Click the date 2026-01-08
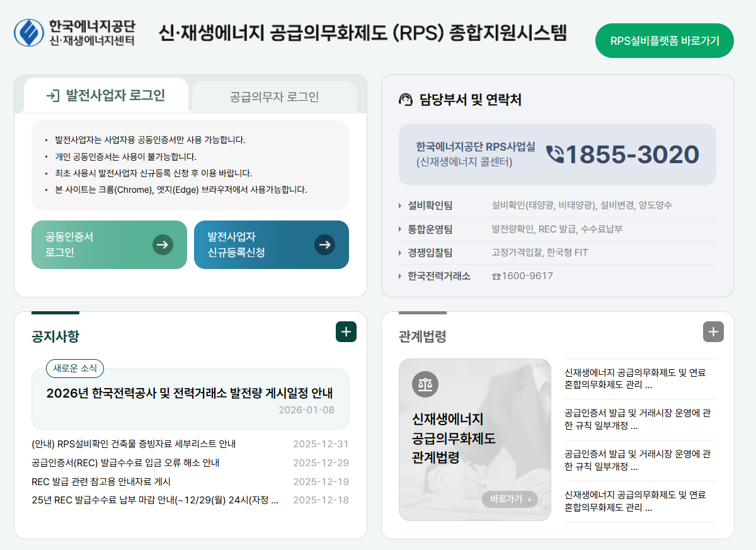This screenshot has height=550, width=756. tap(306, 410)
